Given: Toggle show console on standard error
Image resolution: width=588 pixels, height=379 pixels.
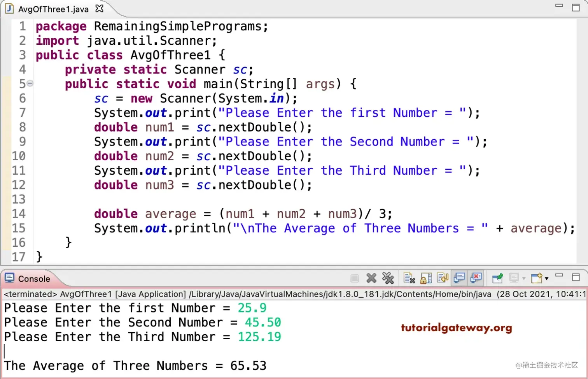Looking at the screenshot, I should 476,278.
